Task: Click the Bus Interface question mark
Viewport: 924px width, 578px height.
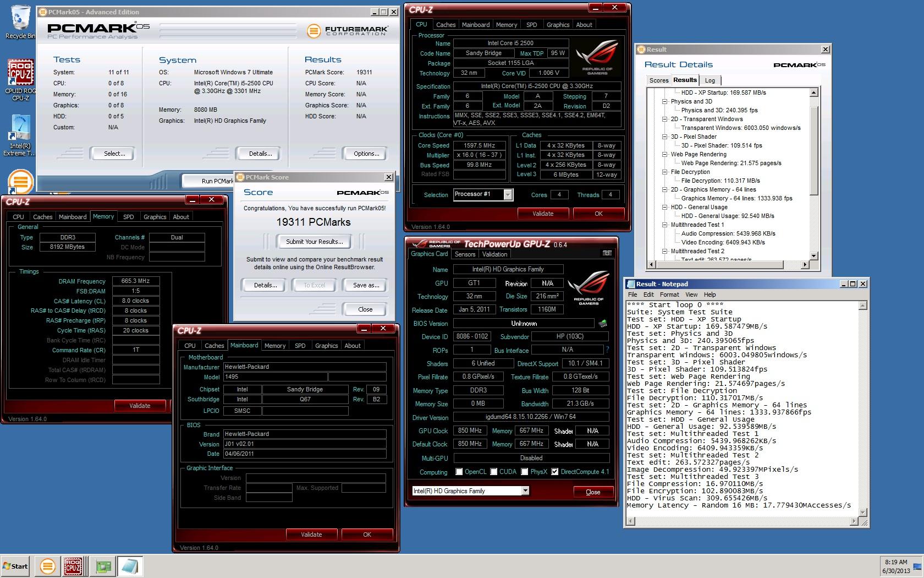Action: point(607,350)
